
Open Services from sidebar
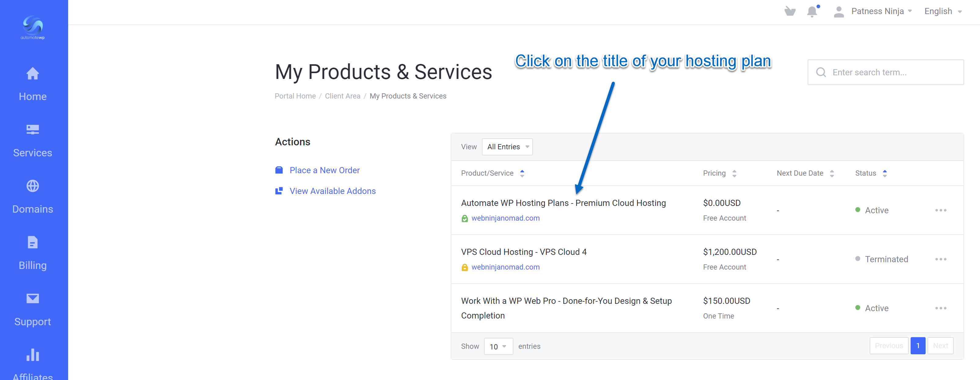pos(33,140)
